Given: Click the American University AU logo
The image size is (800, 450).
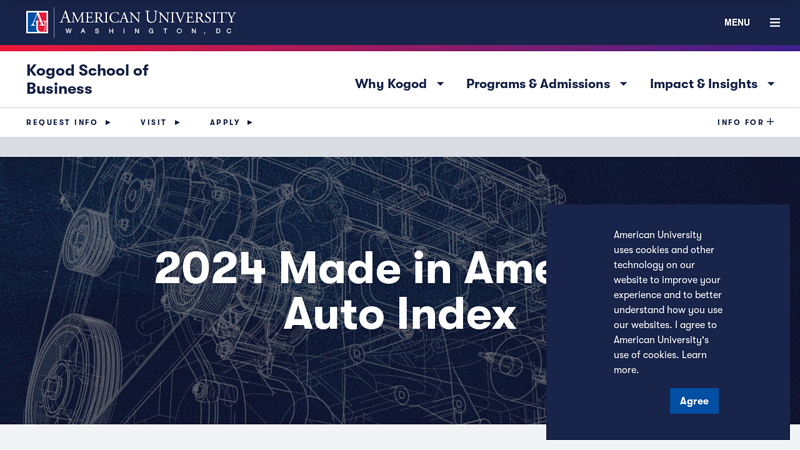Looking at the screenshot, I should pyautogui.click(x=37, y=22).
